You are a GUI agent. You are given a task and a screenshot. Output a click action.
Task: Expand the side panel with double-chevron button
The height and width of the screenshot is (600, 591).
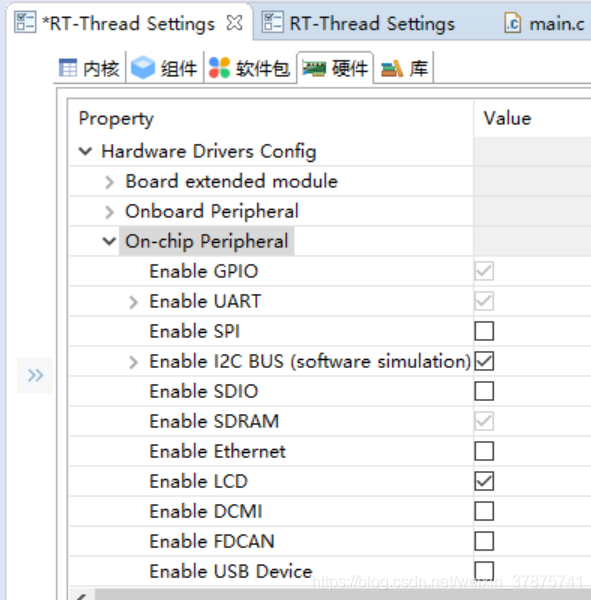(35, 375)
